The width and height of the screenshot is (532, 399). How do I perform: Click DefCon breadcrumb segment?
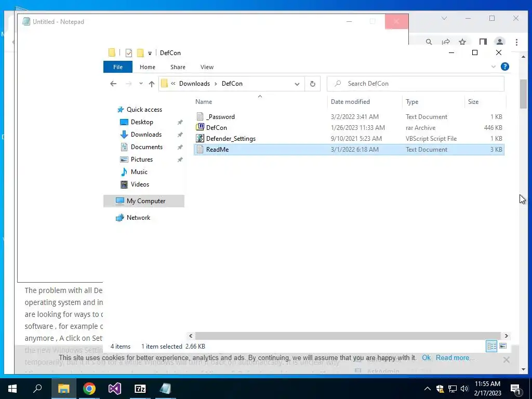(x=232, y=84)
